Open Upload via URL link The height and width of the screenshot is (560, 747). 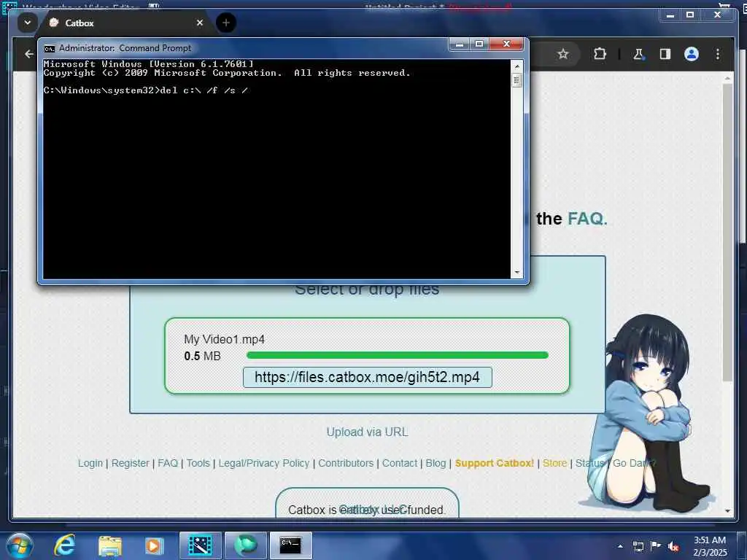[x=367, y=432]
